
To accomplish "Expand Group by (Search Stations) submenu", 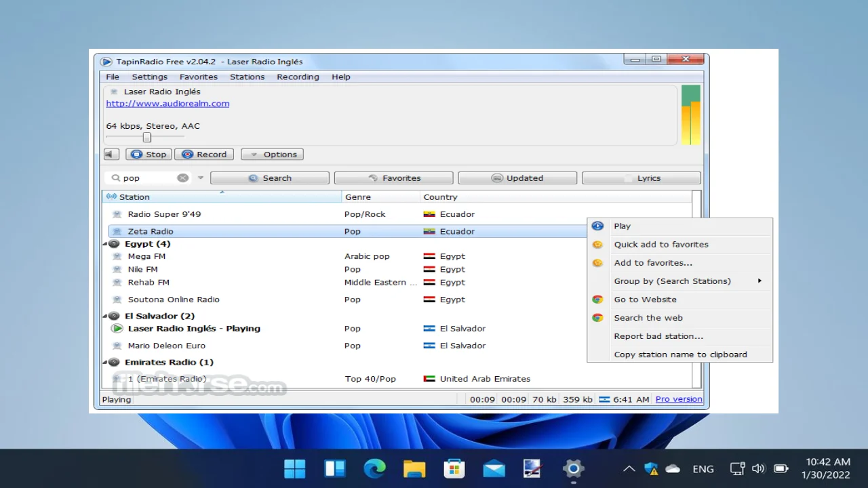I will [x=679, y=281].
